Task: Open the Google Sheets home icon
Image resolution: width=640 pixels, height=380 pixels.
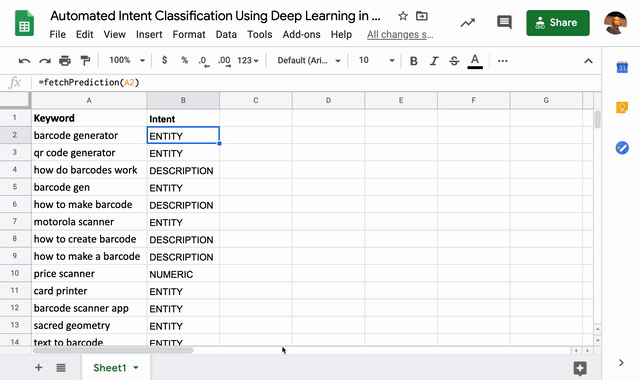Action: click(24, 24)
